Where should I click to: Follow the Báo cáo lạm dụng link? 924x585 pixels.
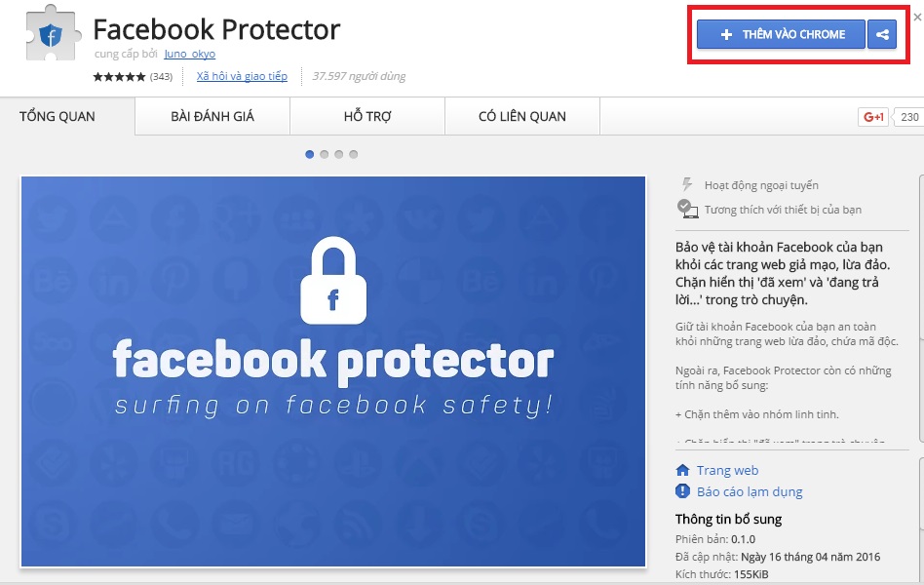(750, 492)
